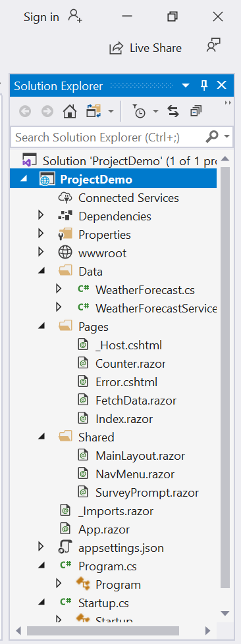Click horizontal scrollbar left arrow
This screenshot has height=644, width=241.
(18, 630)
